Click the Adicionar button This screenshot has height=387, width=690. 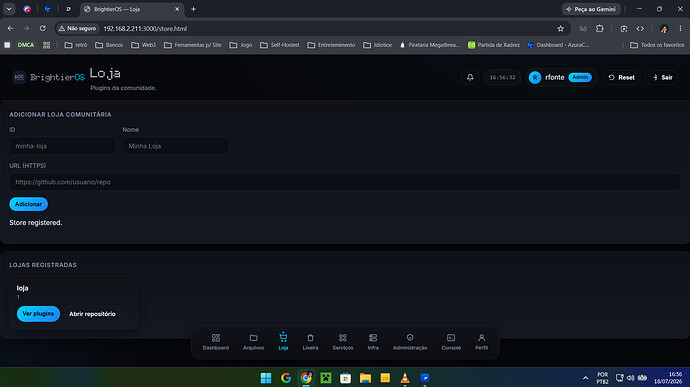tap(29, 204)
